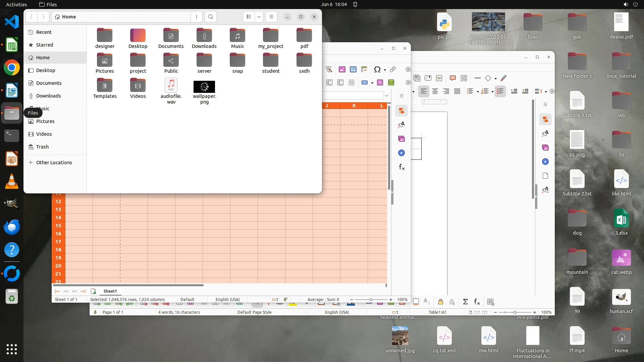
Task: Open Other Locations in Files sidebar
Action: (x=54, y=163)
